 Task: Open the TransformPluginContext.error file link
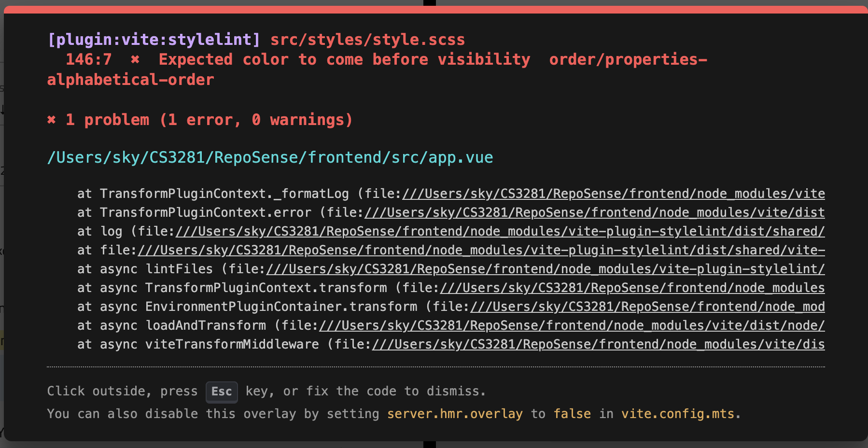point(594,212)
